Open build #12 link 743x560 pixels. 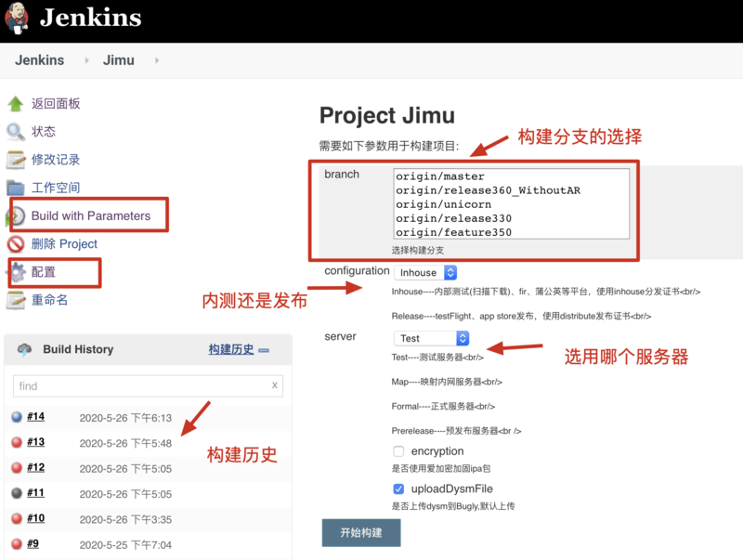35,468
